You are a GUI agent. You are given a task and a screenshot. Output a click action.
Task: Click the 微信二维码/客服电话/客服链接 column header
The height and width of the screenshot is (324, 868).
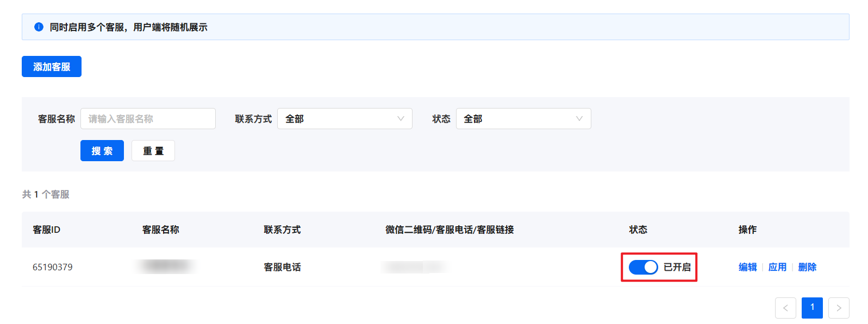pos(449,230)
